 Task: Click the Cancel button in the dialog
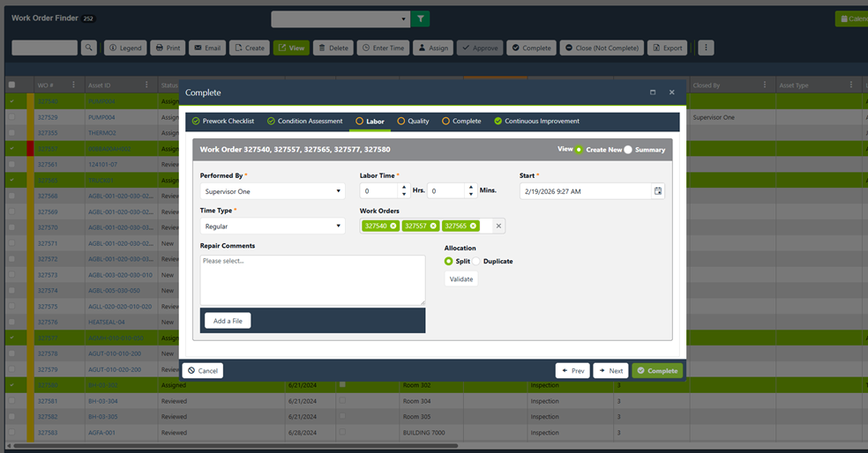(203, 370)
